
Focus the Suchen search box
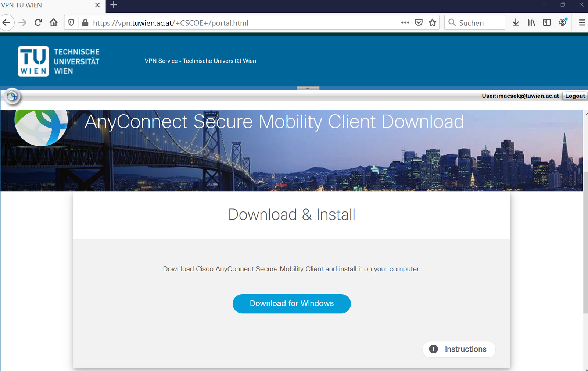click(x=474, y=23)
